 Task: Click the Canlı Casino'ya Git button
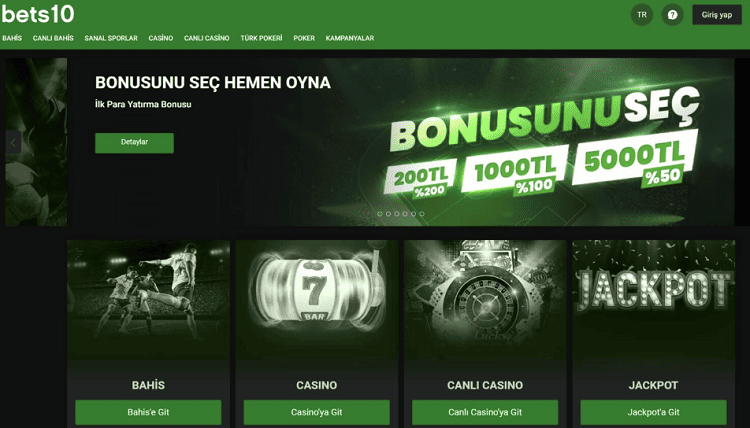tap(485, 412)
